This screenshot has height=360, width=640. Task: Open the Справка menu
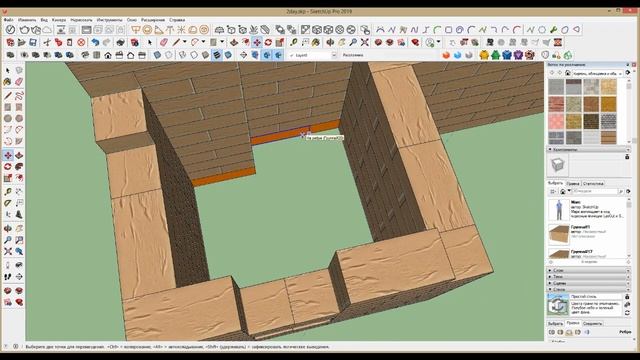point(177,20)
